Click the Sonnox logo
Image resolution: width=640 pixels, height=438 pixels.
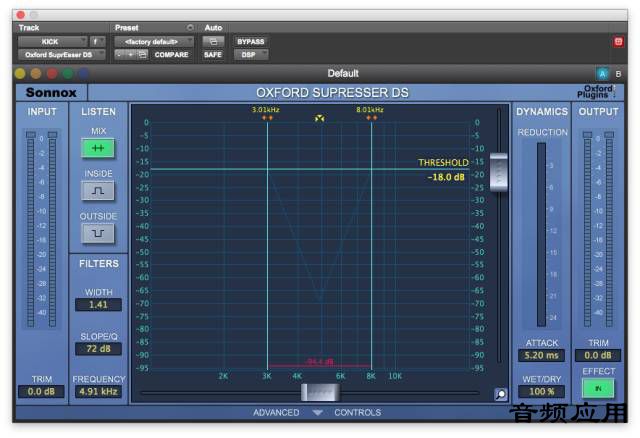51,93
